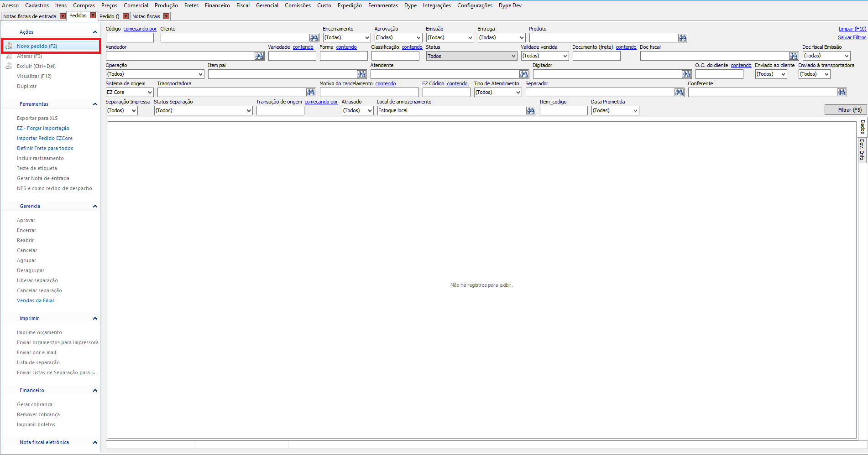Click the icon beside Excluir (Ctrl+Del)

9,66
